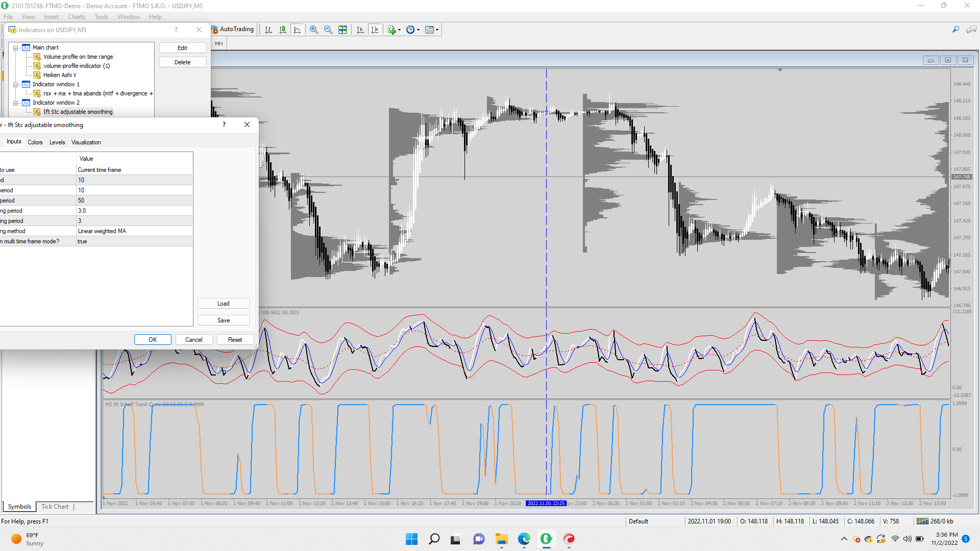The width and height of the screenshot is (980, 551).
Task: Toggle chart shift button
Action: [x=375, y=30]
